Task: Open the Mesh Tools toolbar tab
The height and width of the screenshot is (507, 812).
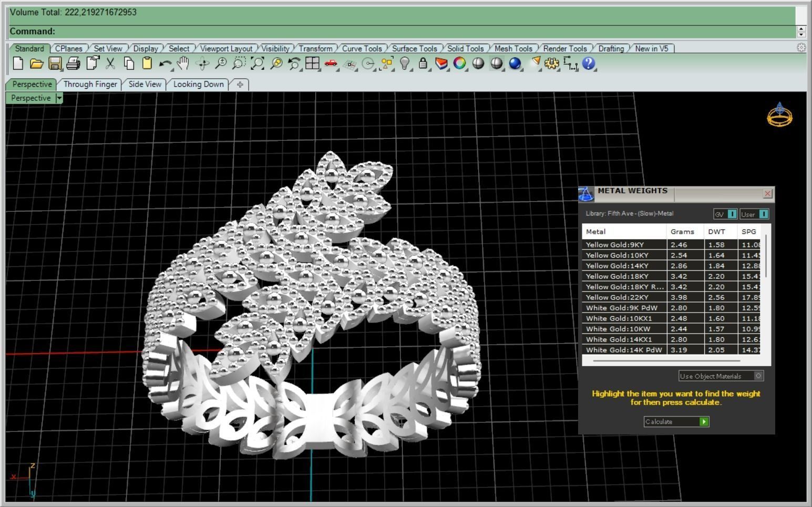Action: click(513, 48)
